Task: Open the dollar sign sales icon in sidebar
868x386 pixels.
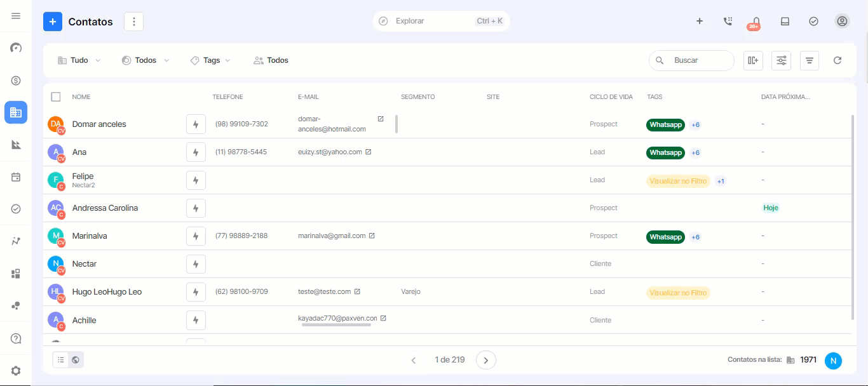Action: tap(16, 81)
